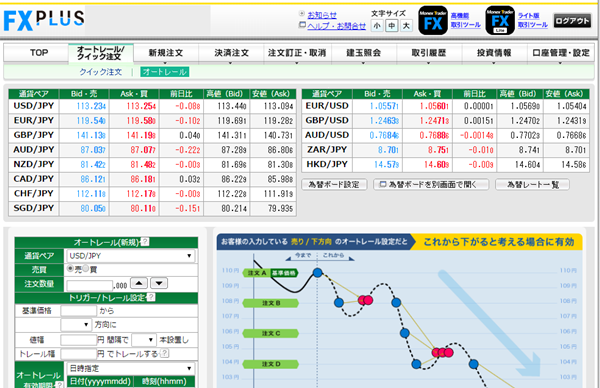Click the トレール幅 input field
This screenshot has width=600, height=388.
point(78,354)
